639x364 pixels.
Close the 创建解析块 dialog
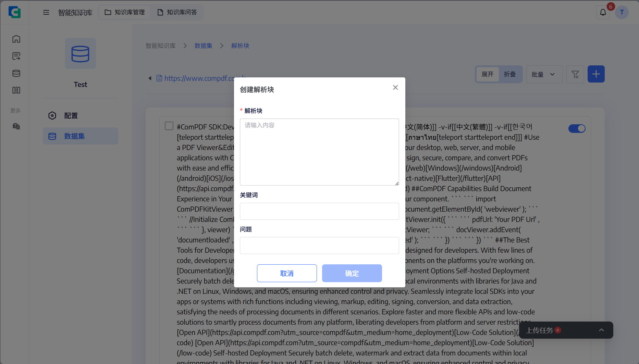point(395,88)
